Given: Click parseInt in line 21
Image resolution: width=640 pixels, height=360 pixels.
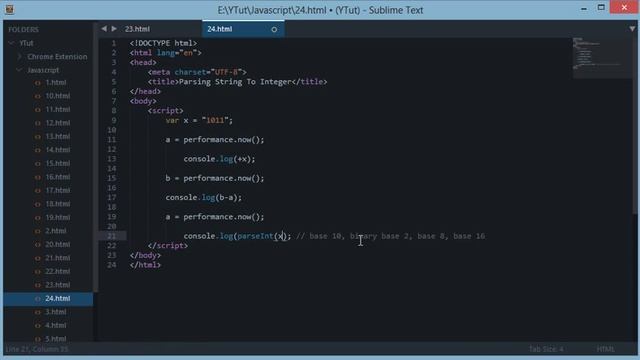Looking at the screenshot, I should click(255, 236).
